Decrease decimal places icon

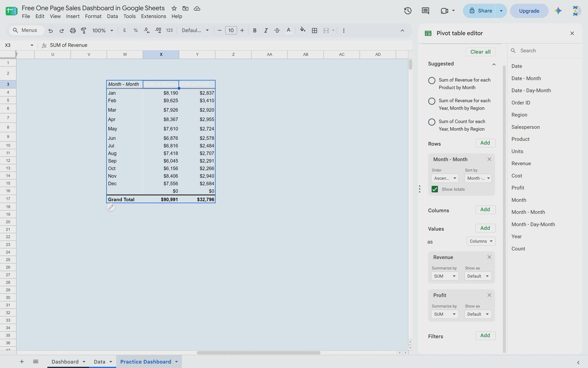click(x=147, y=31)
